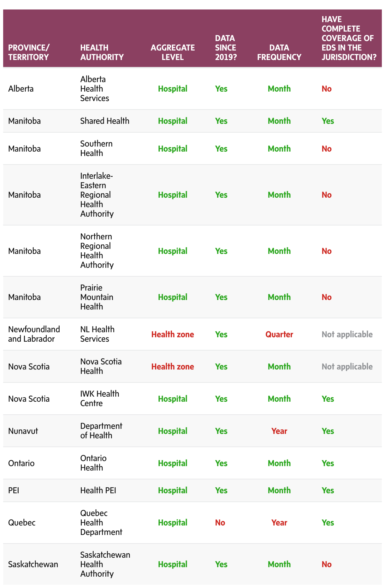
Task: Click the Complete Coverage of EDs header
Action: (x=349, y=38)
